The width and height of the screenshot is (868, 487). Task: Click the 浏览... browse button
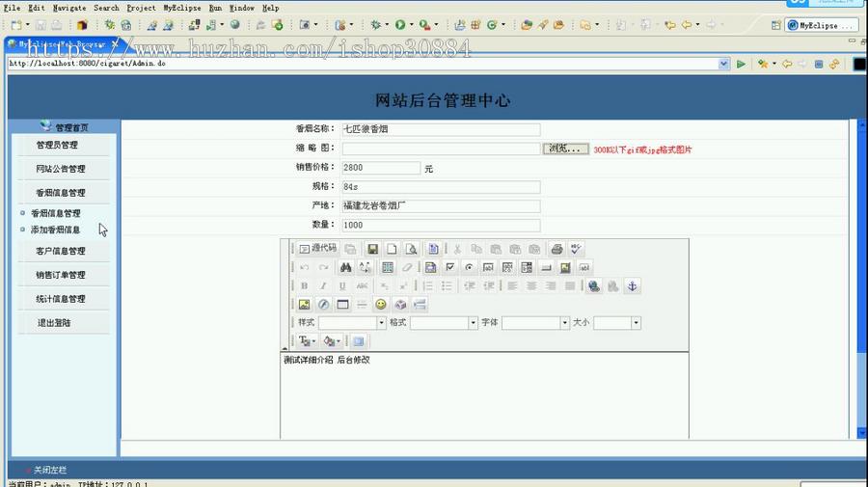click(x=565, y=149)
